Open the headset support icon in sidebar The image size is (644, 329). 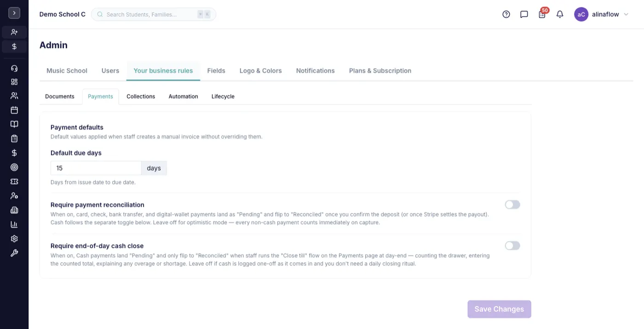tap(14, 69)
